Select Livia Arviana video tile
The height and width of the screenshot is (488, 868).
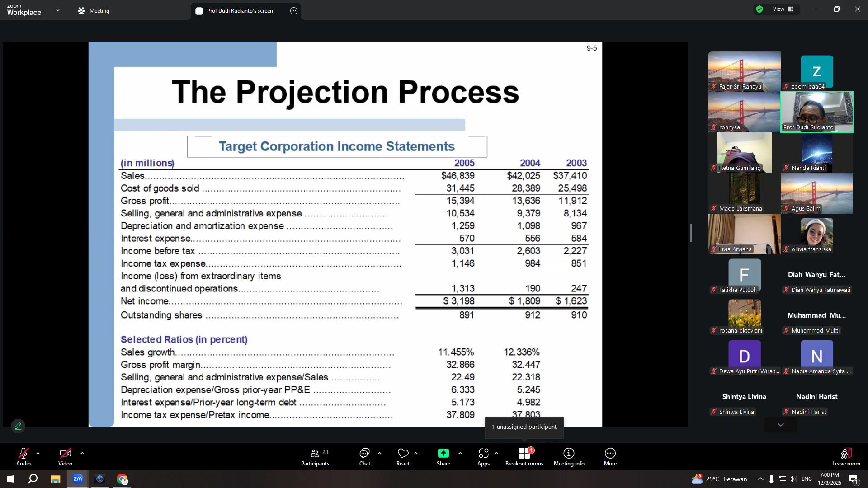pyautogui.click(x=745, y=234)
